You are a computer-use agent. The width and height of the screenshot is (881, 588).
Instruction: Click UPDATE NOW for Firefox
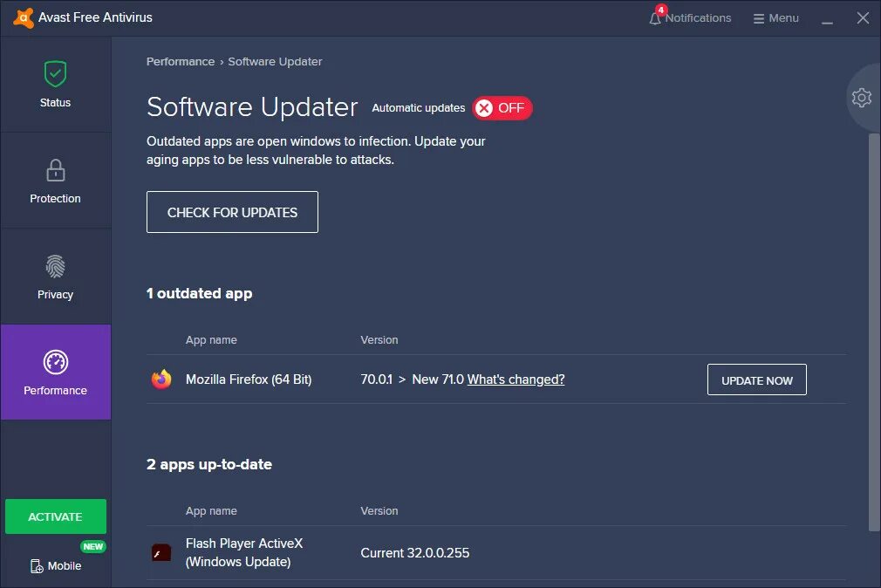pyautogui.click(x=757, y=379)
